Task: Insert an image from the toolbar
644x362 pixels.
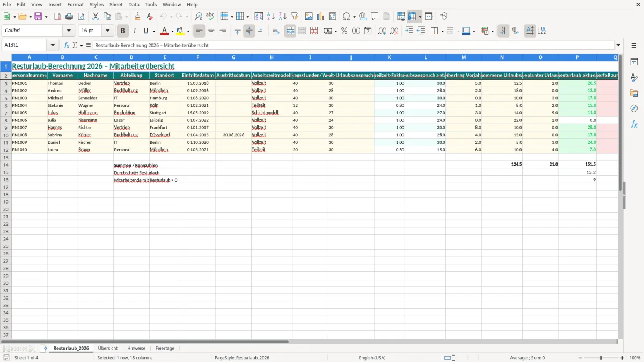Action: (x=309, y=17)
